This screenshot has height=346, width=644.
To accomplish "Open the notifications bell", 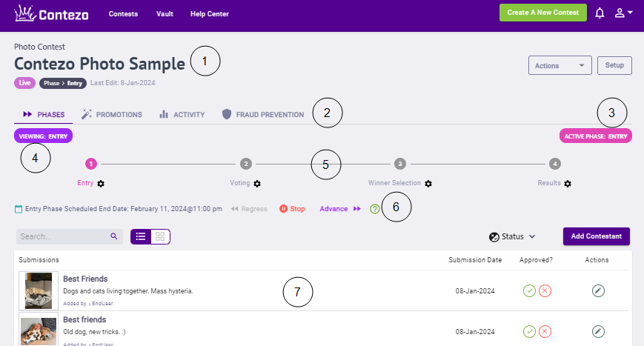I will tap(600, 13).
